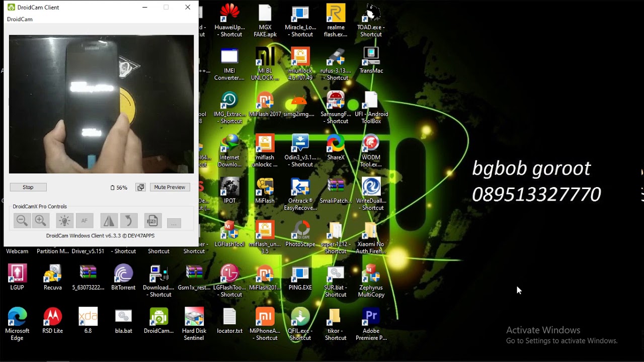The height and width of the screenshot is (362, 644).
Task: Select the LGUP desktop icon
Action: point(17,277)
